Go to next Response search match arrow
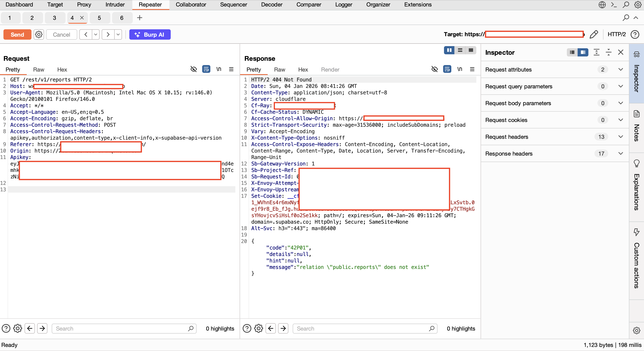Image resolution: width=644 pixels, height=351 pixels. [283, 329]
